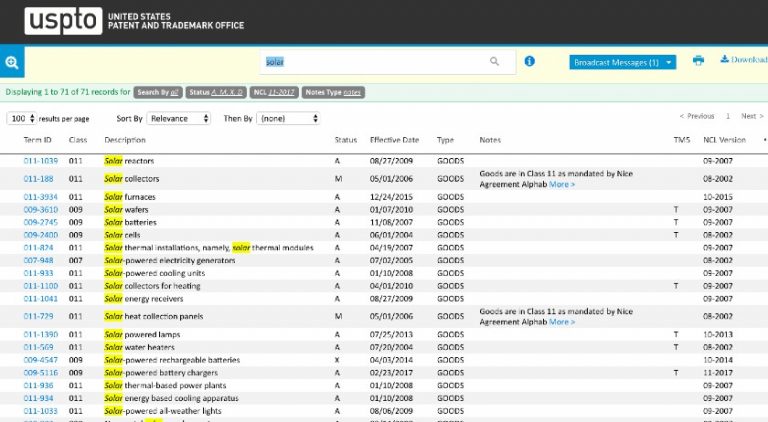Click the Notes Type filter tag
This screenshot has width=768, height=422.
tap(334, 92)
